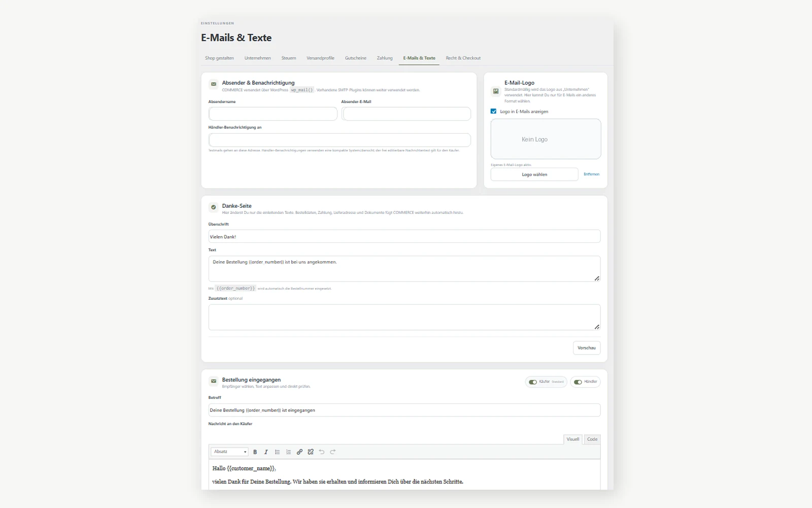Viewport: 812px width, 508px height.
Task: Click the Logo wählen button
Action: pyautogui.click(x=534, y=174)
